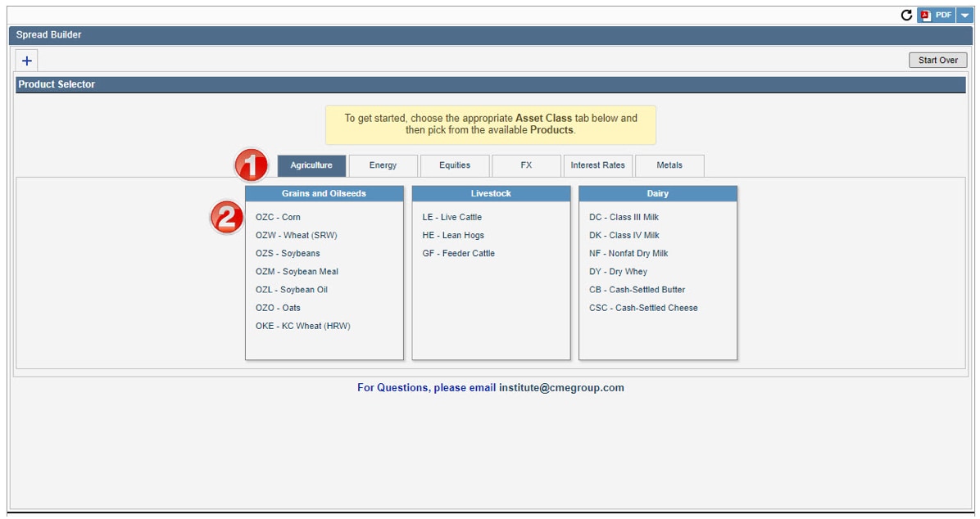
Task: Open the Energy asset class tab
Action: 383,165
